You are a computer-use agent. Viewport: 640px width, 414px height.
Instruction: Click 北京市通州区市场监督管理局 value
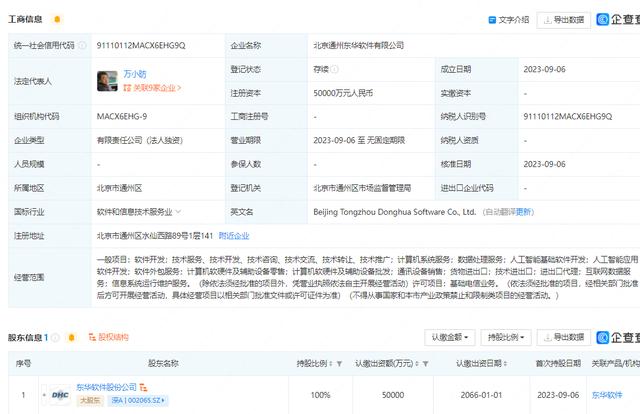tap(362, 188)
